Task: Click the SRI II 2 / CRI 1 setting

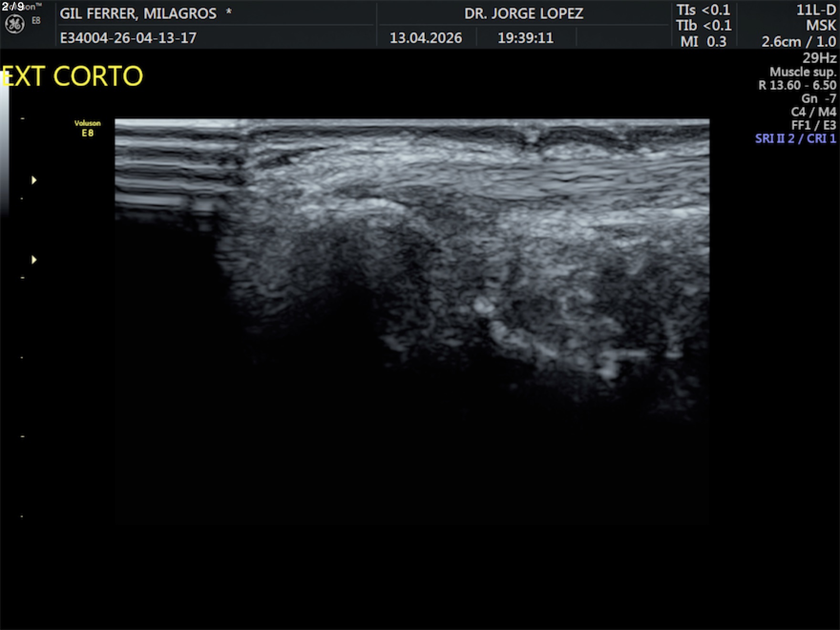Action: (795, 138)
